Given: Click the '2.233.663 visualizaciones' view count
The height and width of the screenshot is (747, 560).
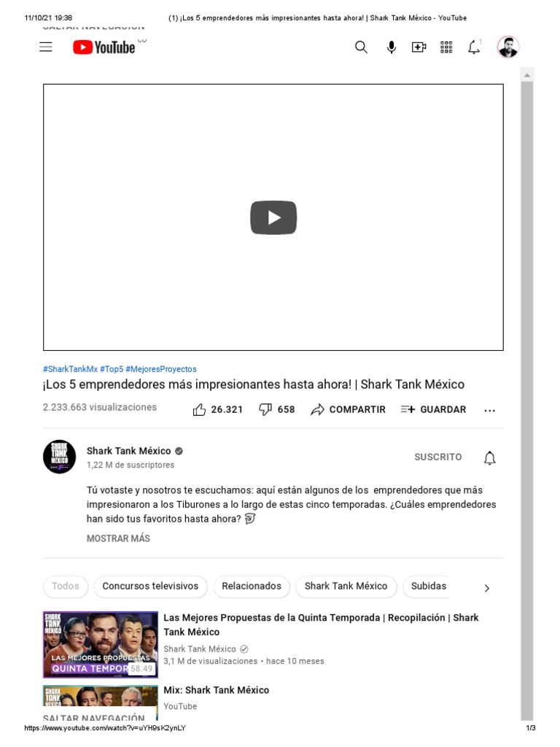Looking at the screenshot, I should point(99,407).
